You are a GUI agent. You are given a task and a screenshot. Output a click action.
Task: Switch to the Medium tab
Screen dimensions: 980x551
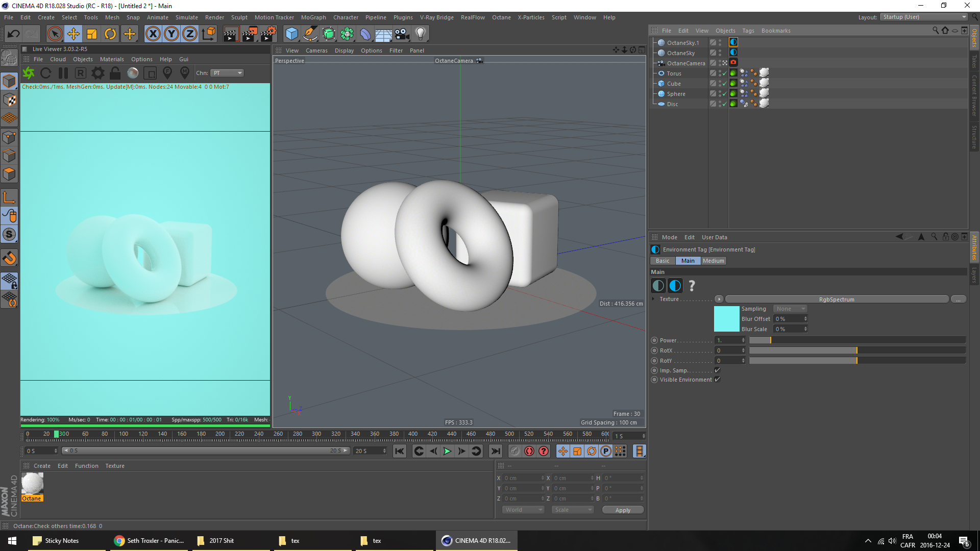coord(713,261)
